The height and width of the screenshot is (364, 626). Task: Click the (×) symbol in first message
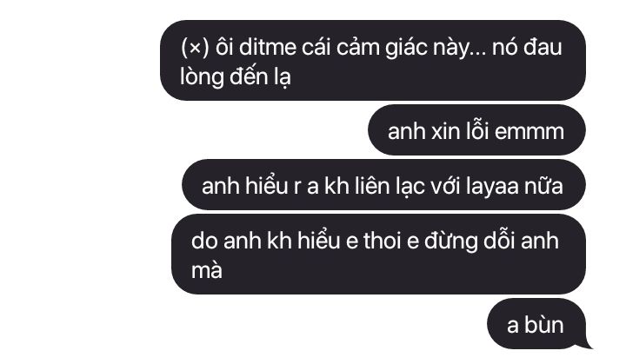[x=195, y=48]
